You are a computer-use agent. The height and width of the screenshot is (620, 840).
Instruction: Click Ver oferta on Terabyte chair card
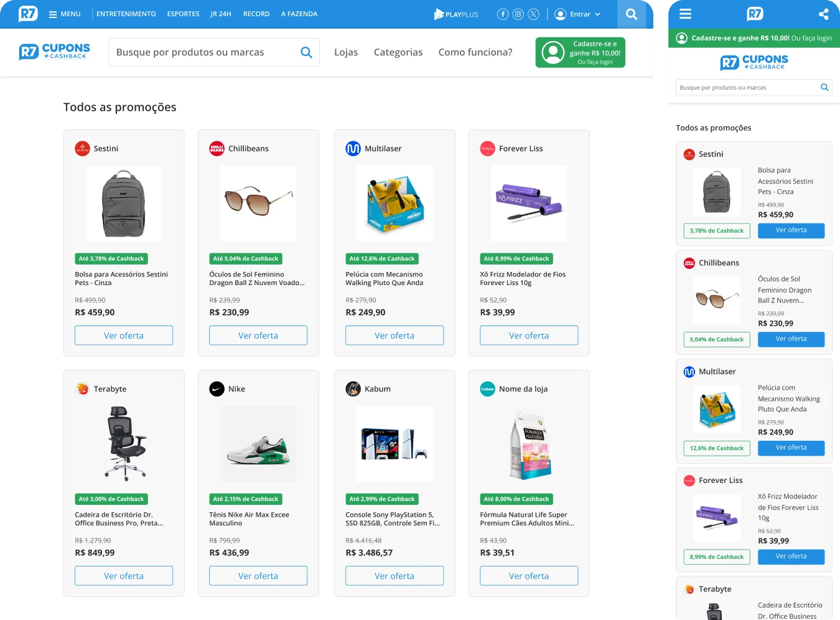124,576
